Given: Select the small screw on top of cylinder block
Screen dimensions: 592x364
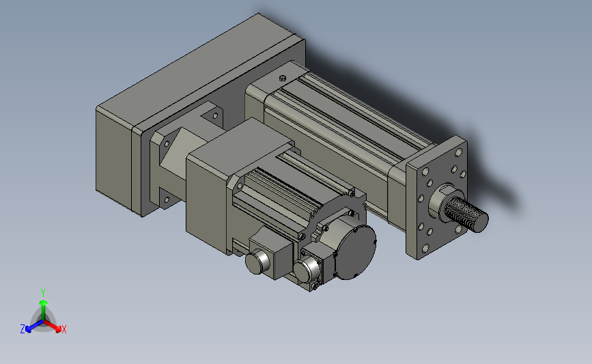Looking at the screenshot, I should (x=283, y=78).
